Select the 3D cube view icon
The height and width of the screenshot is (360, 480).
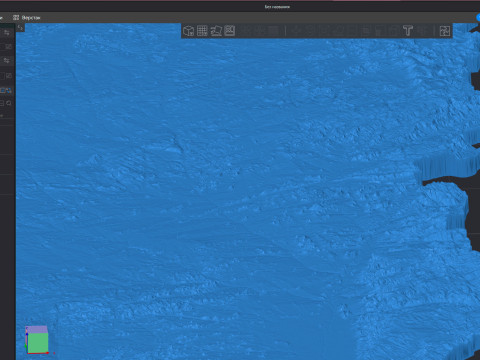(189, 31)
